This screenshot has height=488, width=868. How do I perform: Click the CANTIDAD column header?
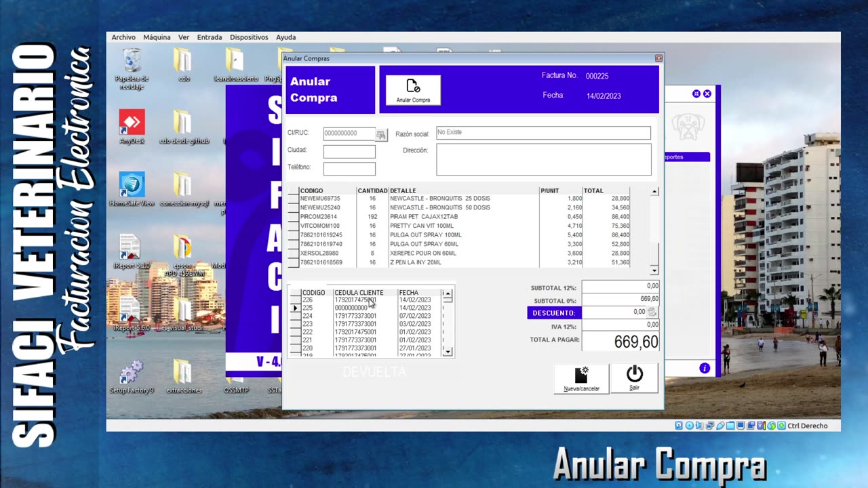point(372,190)
